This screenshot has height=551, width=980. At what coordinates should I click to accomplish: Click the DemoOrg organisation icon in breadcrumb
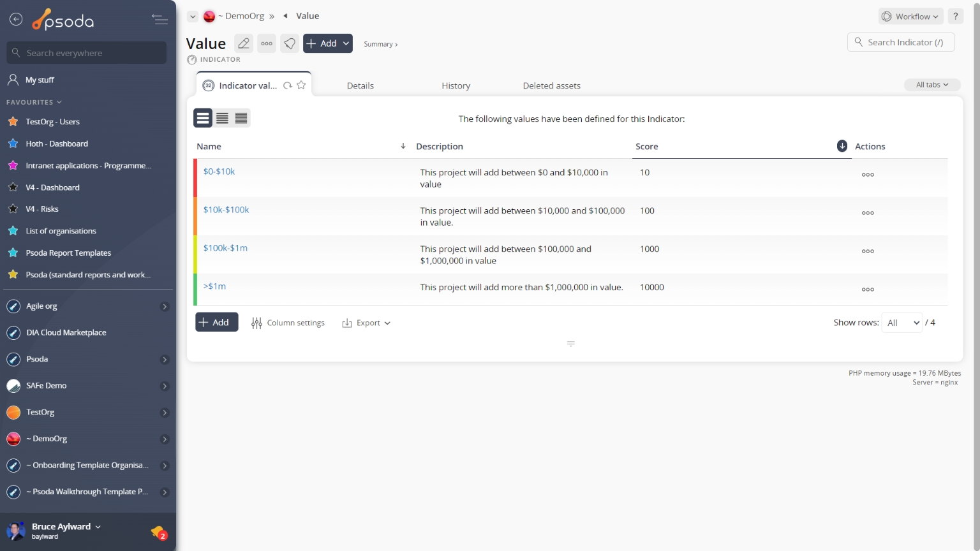209,17
